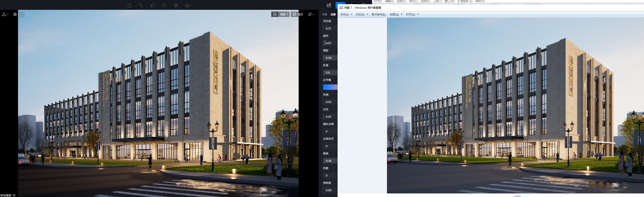Expand the camera view mode dropdown
This screenshot has height=197, width=644.
pyautogui.click(x=311, y=14)
